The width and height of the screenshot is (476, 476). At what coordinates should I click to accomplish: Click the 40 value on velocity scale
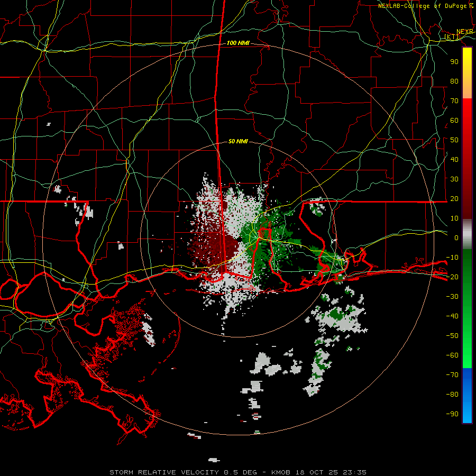(x=454, y=160)
